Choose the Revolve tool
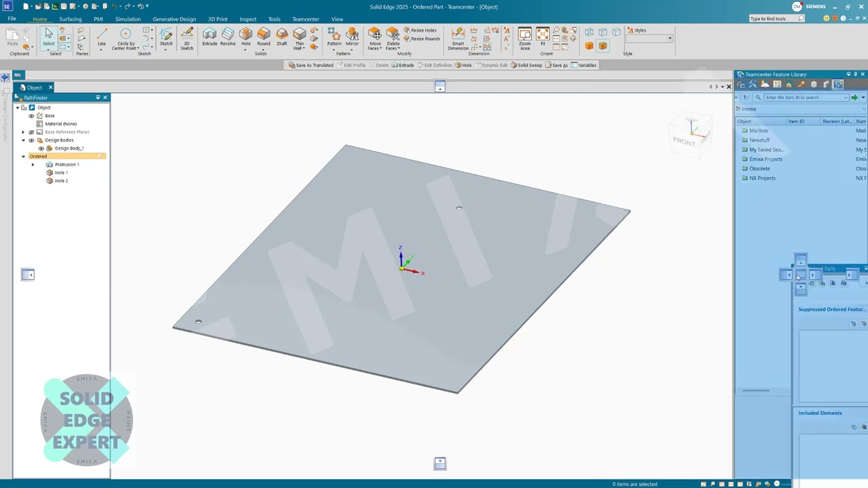Screen dimensions: 868x488 228,37
